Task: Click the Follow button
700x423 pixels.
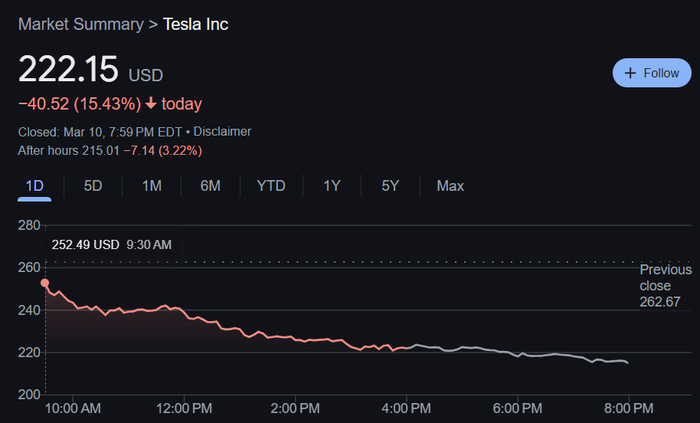Action: click(x=651, y=73)
